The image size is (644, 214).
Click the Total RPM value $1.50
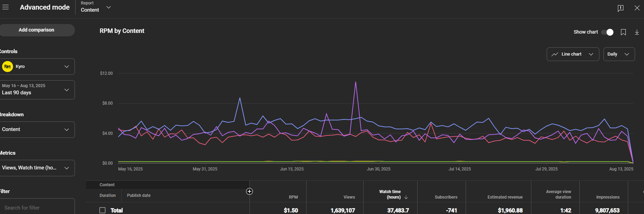coord(291,210)
